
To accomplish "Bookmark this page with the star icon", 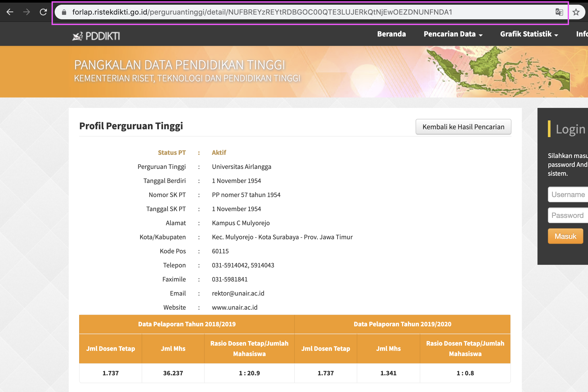I will click(576, 12).
